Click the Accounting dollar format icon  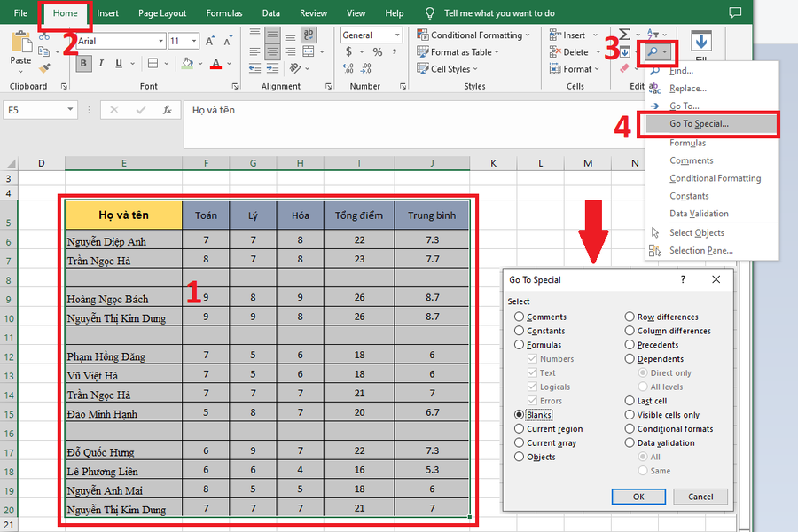pos(348,52)
